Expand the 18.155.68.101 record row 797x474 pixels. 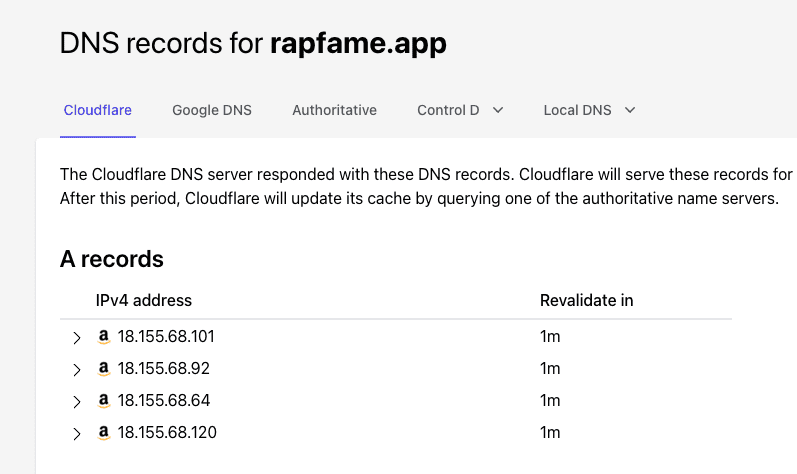tap(77, 338)
